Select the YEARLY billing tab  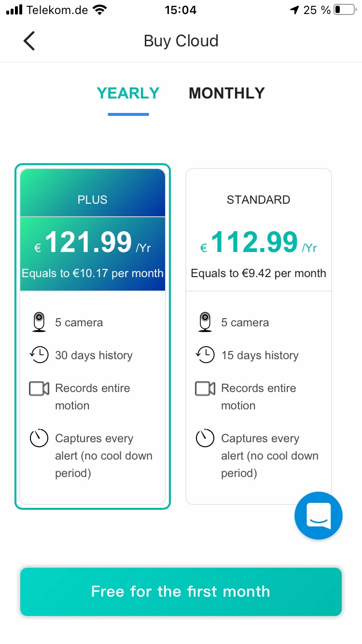pyautogui.click(x=128, y=93)
